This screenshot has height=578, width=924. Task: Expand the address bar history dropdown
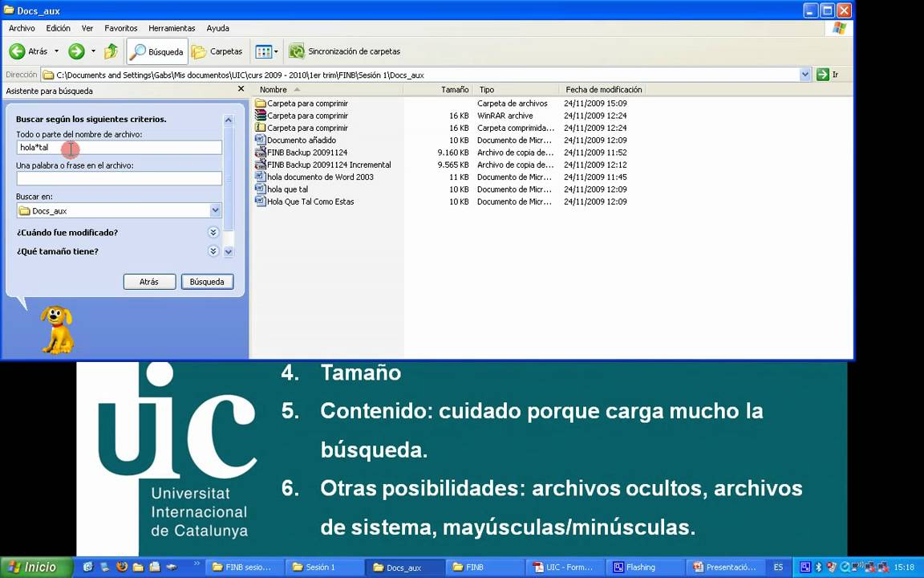click(805, 75)
